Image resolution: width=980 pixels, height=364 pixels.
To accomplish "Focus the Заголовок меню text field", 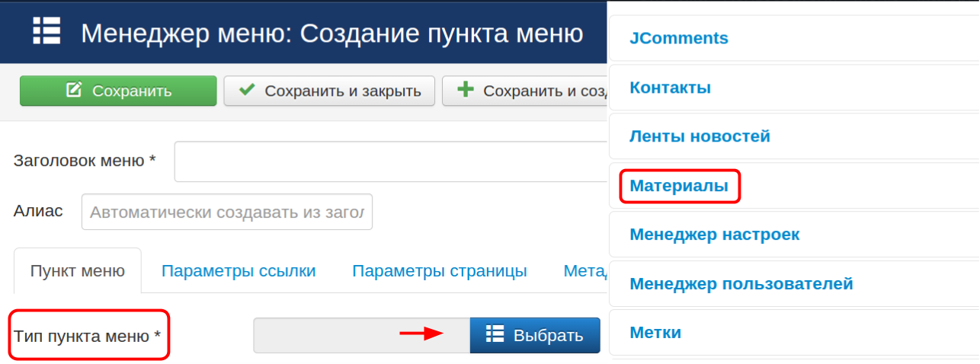I will (x=390, y=161).
